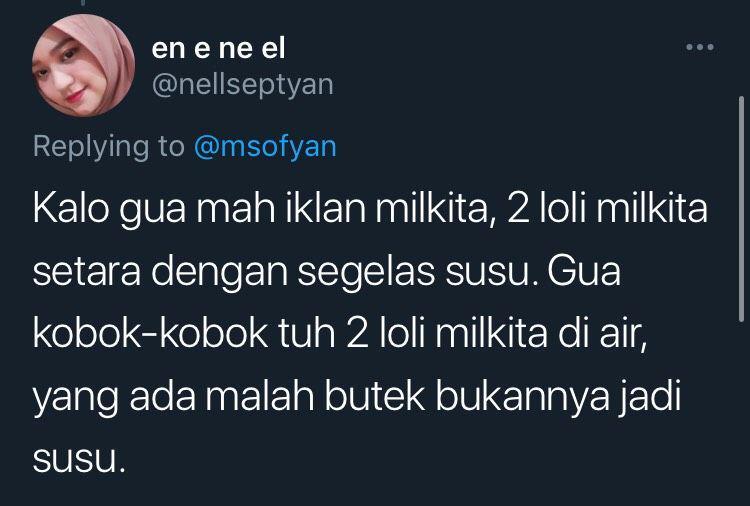750x506 pixels.
Task: Click the word bukannya in the tweet
Action: [522, 398]
